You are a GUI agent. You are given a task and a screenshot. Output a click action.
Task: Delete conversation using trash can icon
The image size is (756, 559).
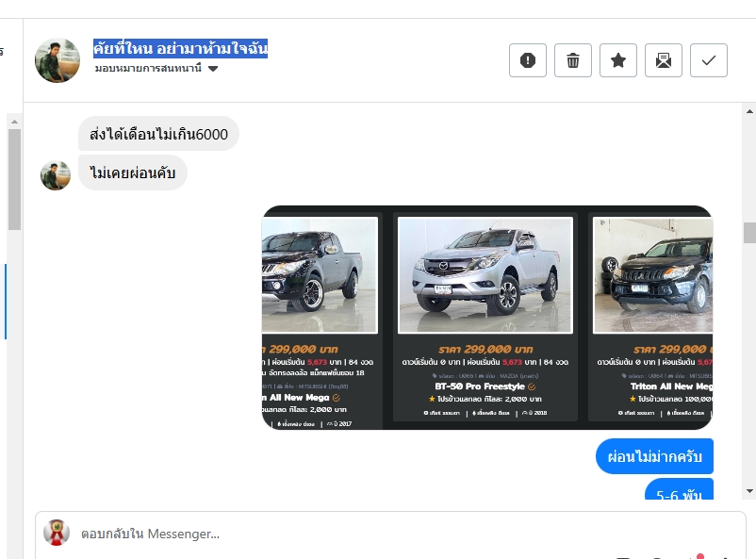coord(573,60)
